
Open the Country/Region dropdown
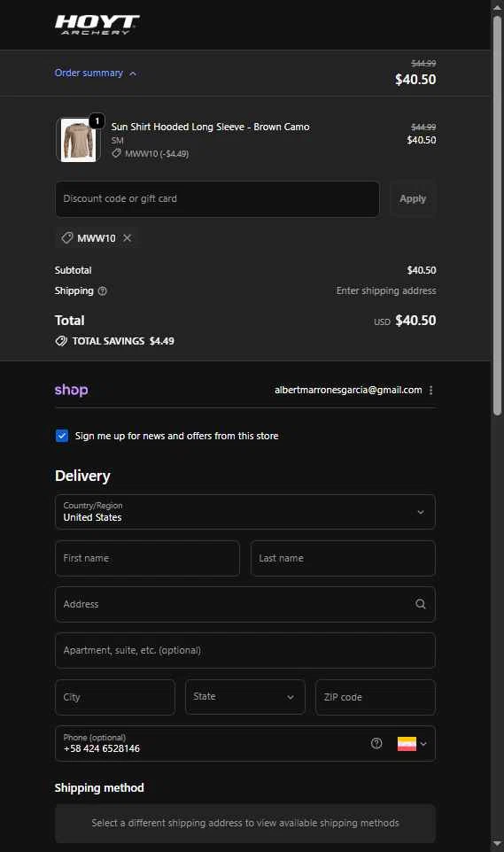point(245,512)
